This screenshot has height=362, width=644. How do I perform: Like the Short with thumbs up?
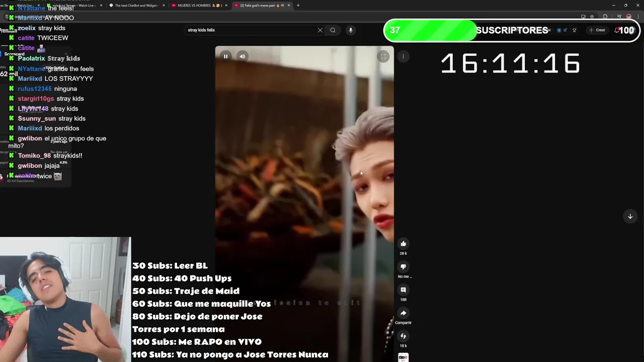tap(403, 244)
